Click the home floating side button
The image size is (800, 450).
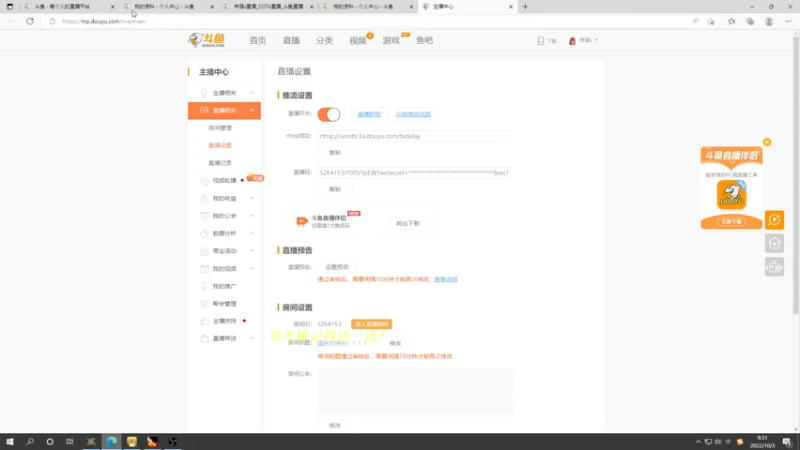tap(774, 243)
